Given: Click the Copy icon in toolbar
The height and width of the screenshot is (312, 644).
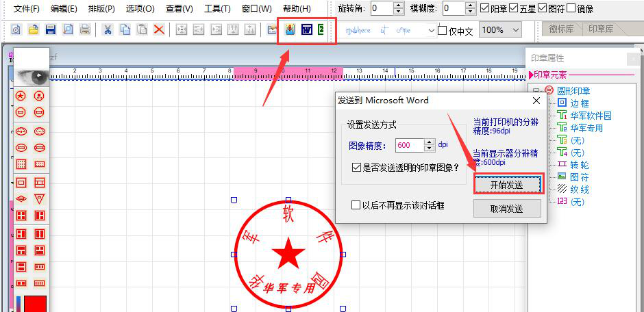Looking at the screenshot, I should point(125,29).
